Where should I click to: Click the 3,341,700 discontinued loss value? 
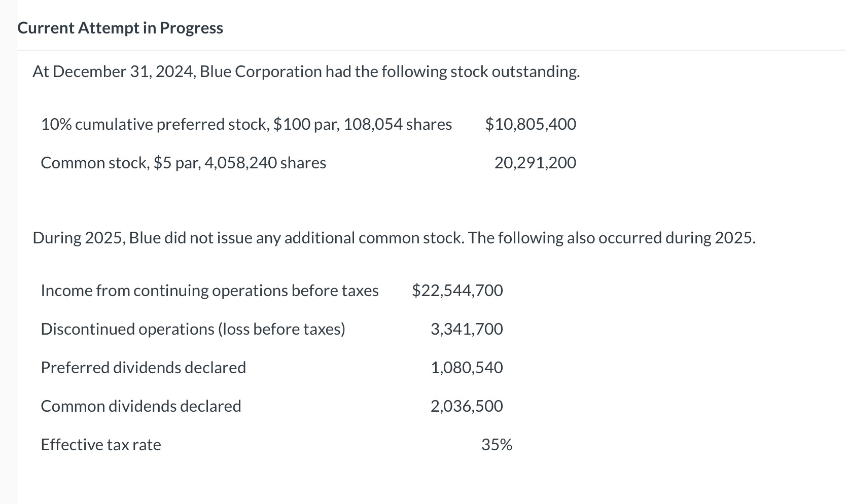[x=467, y=329]
